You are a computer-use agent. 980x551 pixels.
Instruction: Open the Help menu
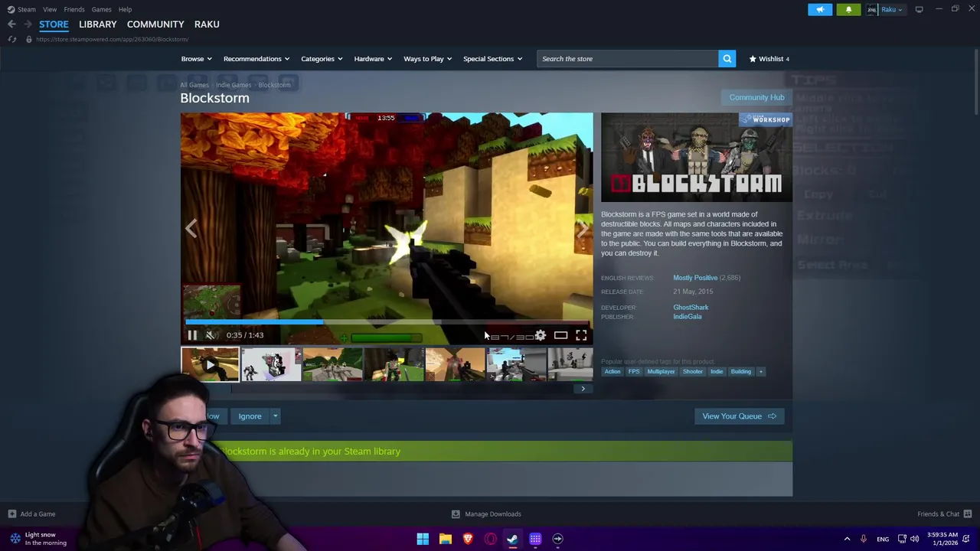pyautogui.click(x=125, y=9)
